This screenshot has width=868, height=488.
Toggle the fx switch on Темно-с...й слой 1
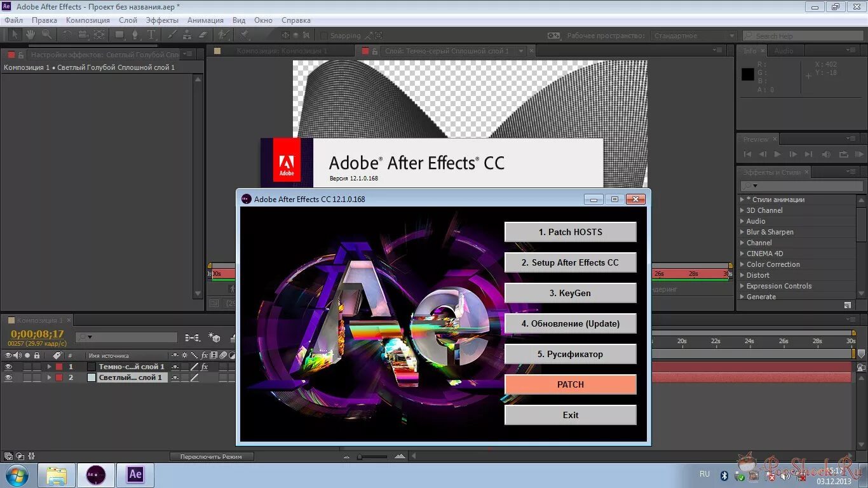click(x=205, y=367)
